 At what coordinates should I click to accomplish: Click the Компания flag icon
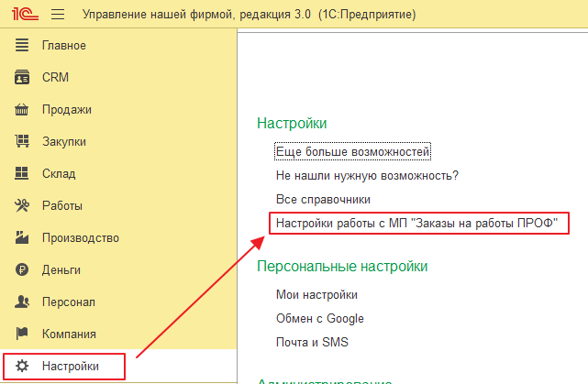(22, 334)
